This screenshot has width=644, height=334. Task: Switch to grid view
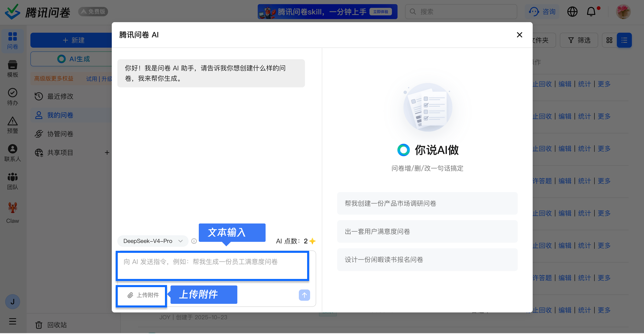609,40
